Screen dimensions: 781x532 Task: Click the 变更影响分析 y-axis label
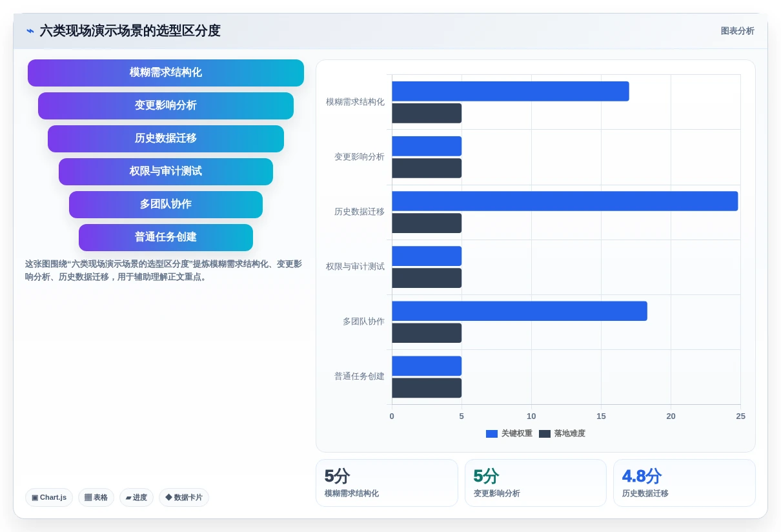point(360,157)
